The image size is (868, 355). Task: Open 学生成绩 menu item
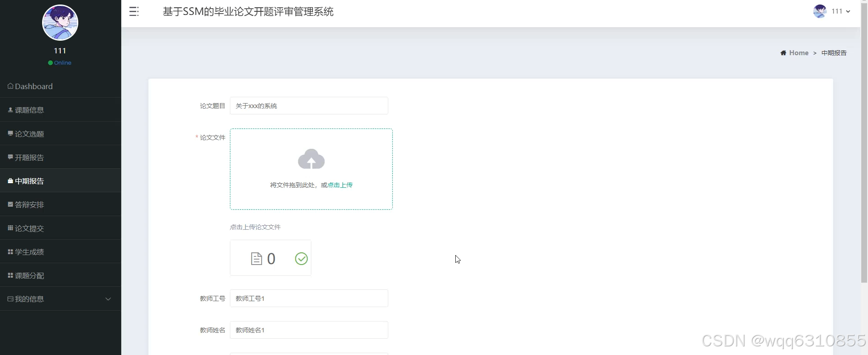[61, 251]
